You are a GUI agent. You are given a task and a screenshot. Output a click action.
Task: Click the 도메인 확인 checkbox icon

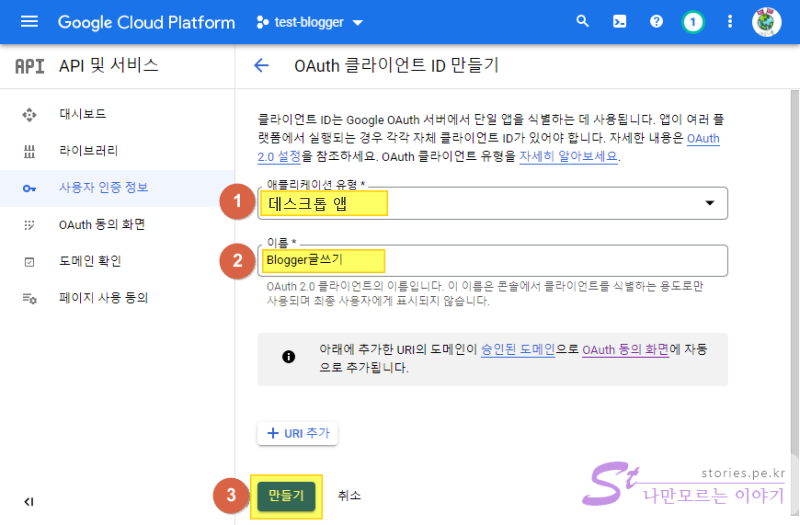(29, 262)
